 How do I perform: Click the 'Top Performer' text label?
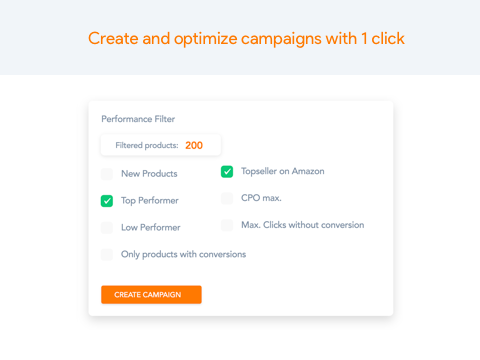point(150,201)
